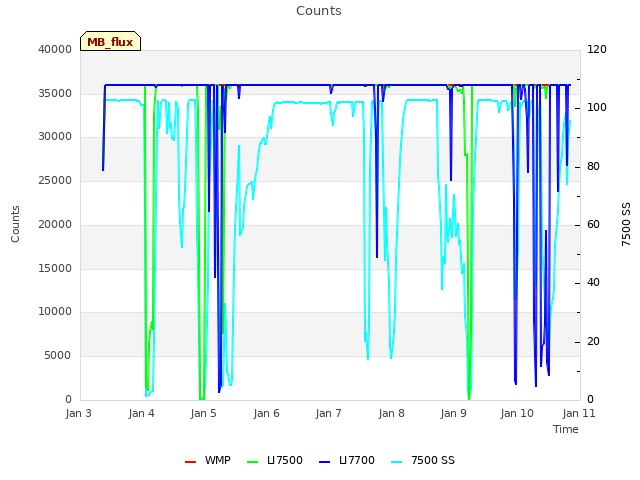This screenshot has width=640, height=480.
Task: Click the Jan 3 tick label
Action: 79,413
